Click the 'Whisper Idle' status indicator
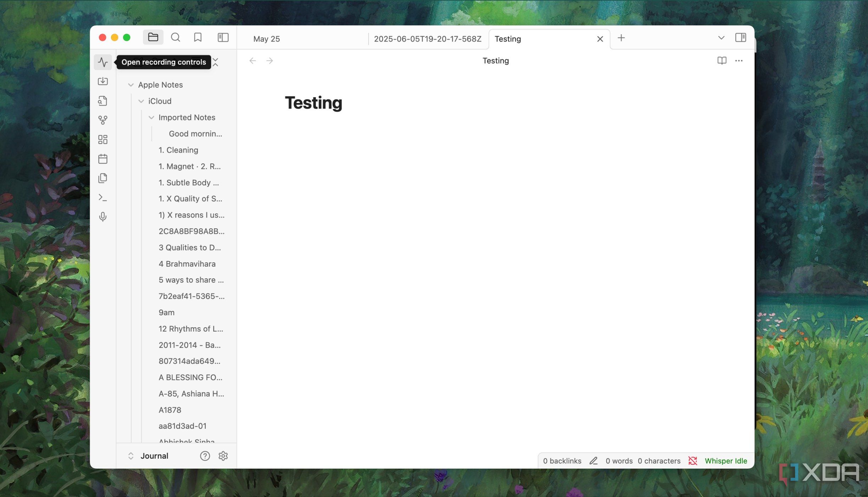 tap(726, 461)
